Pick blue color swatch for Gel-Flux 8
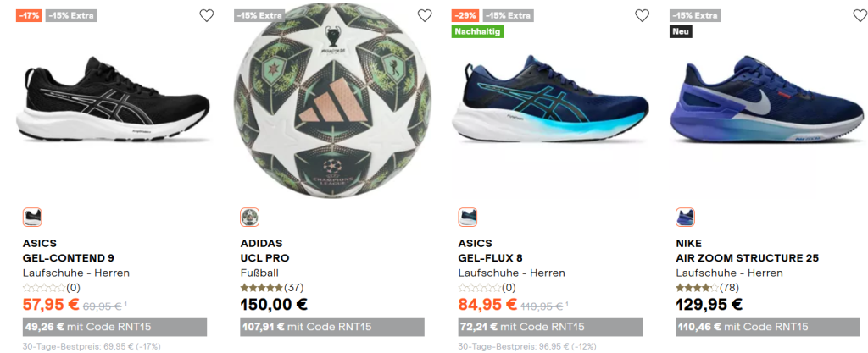The height and width of the screenshot is (353, 868). (468, 218)
